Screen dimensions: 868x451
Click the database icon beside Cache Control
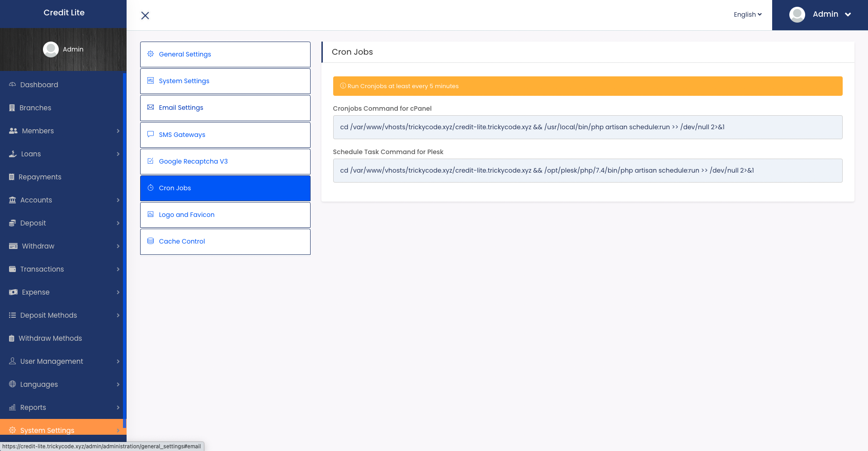(151, 241)
